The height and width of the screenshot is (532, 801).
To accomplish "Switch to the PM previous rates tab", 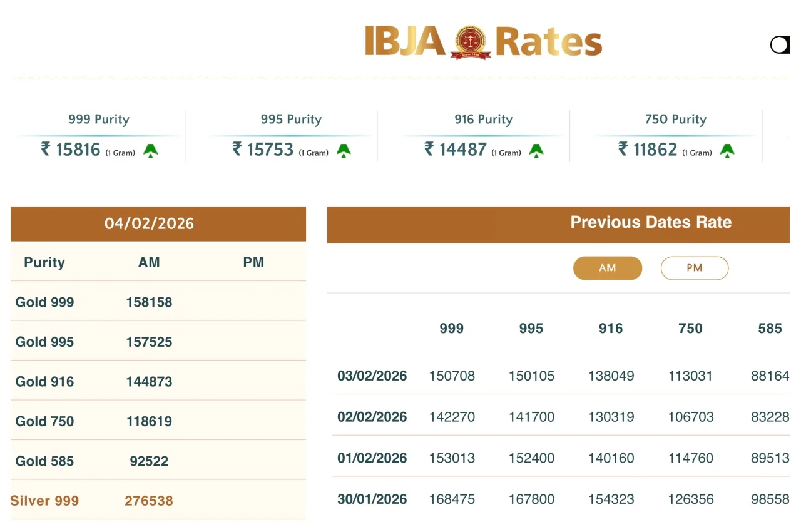I will (694, 268).
